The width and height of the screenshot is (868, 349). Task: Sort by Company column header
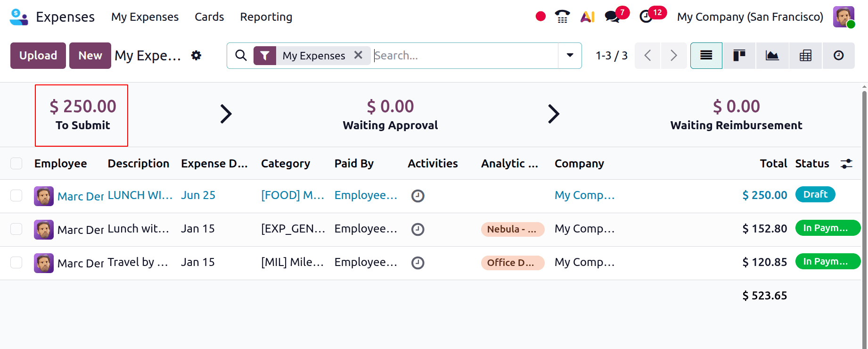pos(579,164)
